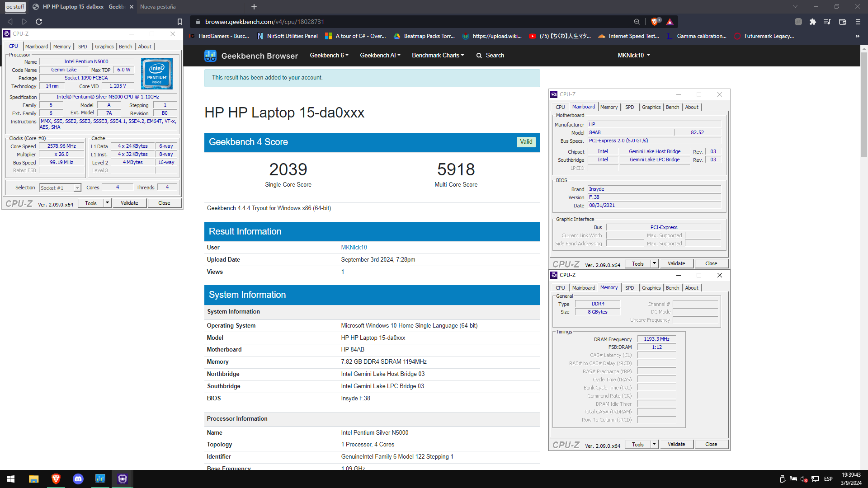Open SPD tab in Memory CPU-Z window
Viewport: 868px width, 488px height.
pos(629,288)
